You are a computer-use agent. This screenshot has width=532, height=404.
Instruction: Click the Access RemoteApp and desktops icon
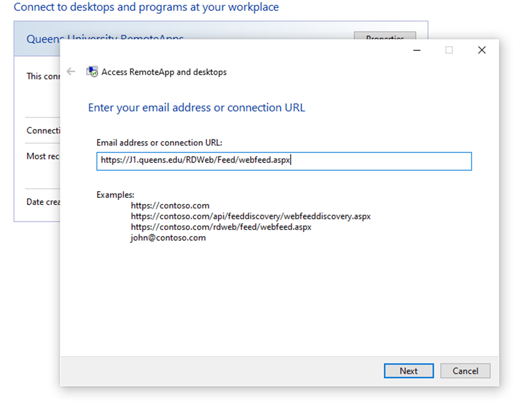[92, 72]
